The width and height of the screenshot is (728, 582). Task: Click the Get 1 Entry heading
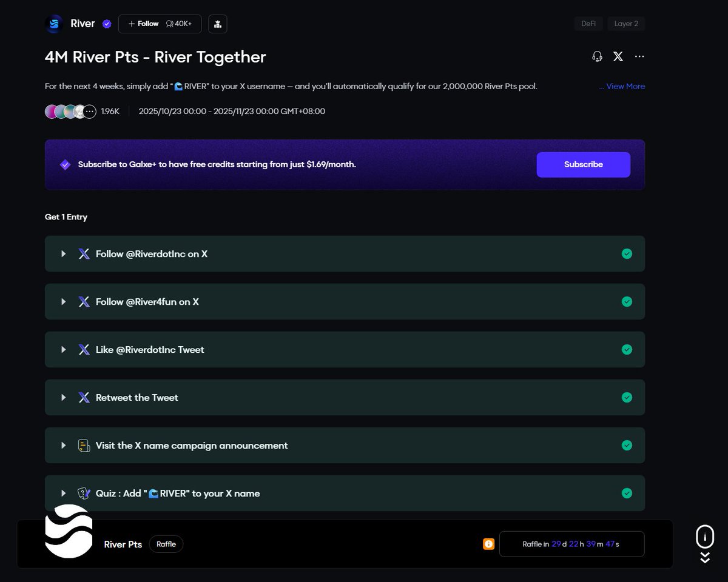tap(66, 217)
